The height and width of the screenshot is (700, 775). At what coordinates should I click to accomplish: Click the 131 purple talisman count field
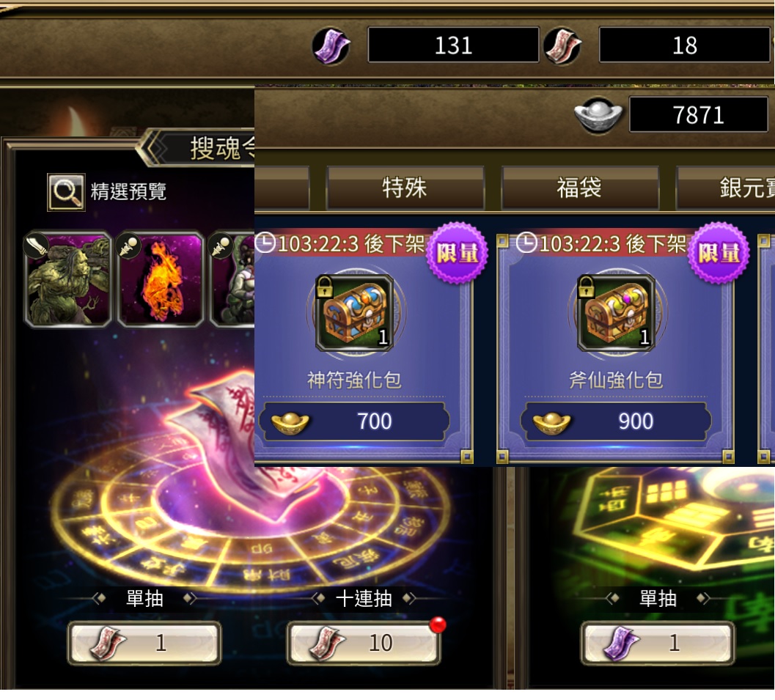[453, 45]
